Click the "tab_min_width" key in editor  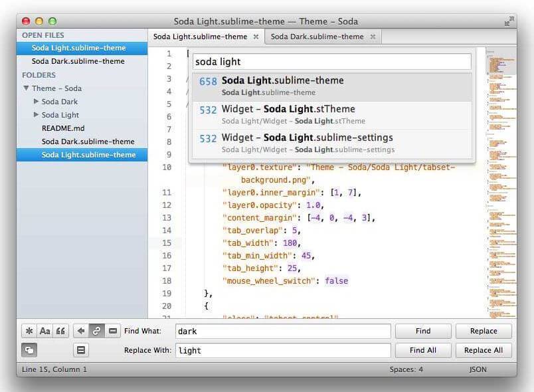click(x=258, y=256)
